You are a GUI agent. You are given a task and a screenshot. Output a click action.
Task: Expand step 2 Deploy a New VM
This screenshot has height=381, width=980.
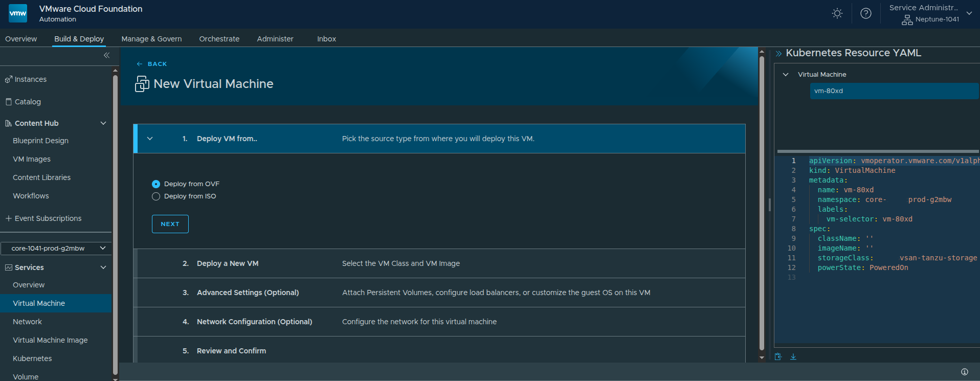point(439,263)
